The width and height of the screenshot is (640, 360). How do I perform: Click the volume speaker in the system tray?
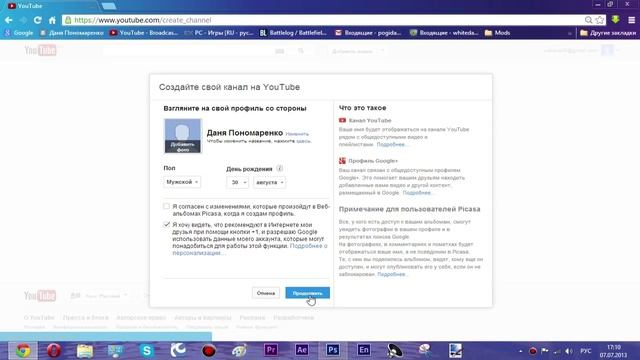pyautogui.click(x=569, y=351)
